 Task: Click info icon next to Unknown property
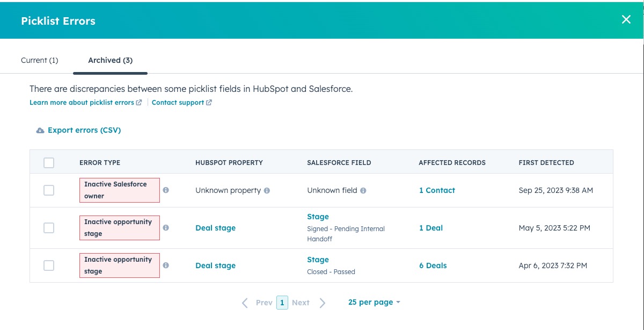267,190
